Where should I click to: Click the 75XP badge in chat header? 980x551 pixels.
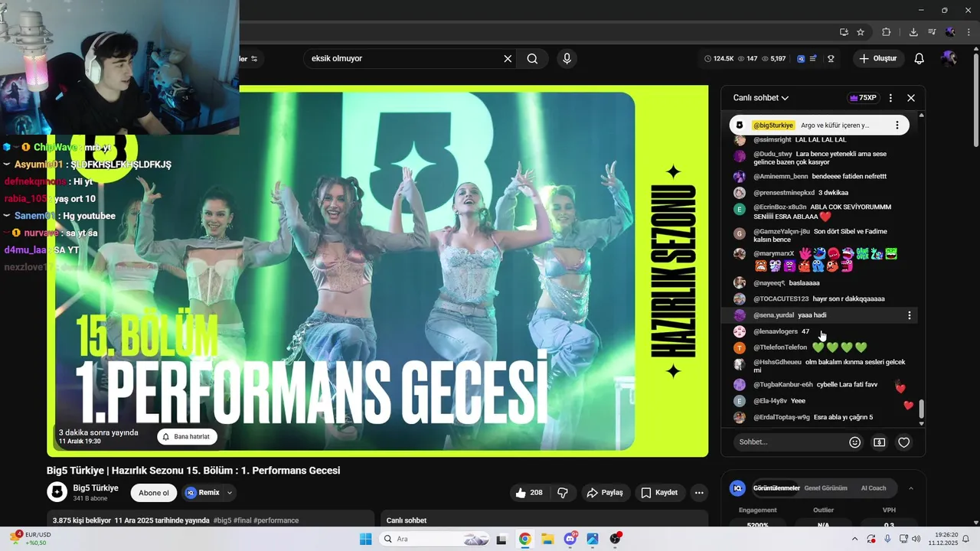[x=863, y=98]
